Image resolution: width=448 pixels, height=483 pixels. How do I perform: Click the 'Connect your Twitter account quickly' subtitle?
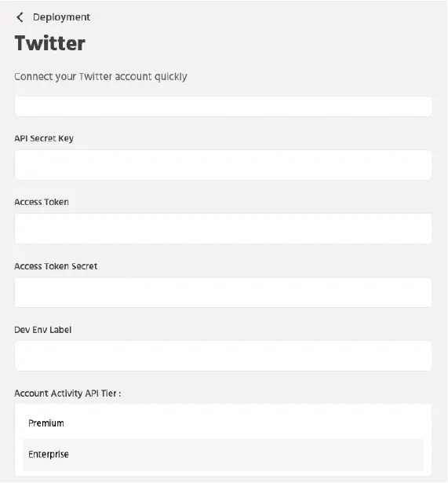click(x=100, y=76)
